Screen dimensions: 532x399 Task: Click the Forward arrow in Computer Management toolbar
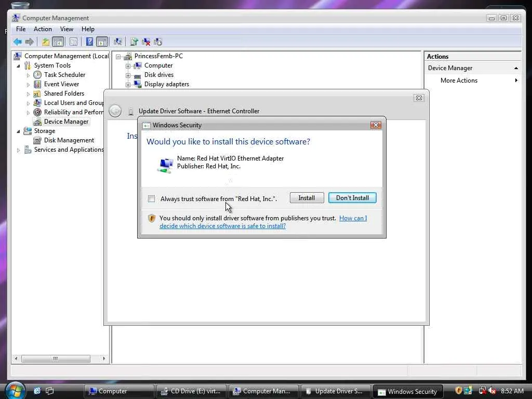point(30,42)
